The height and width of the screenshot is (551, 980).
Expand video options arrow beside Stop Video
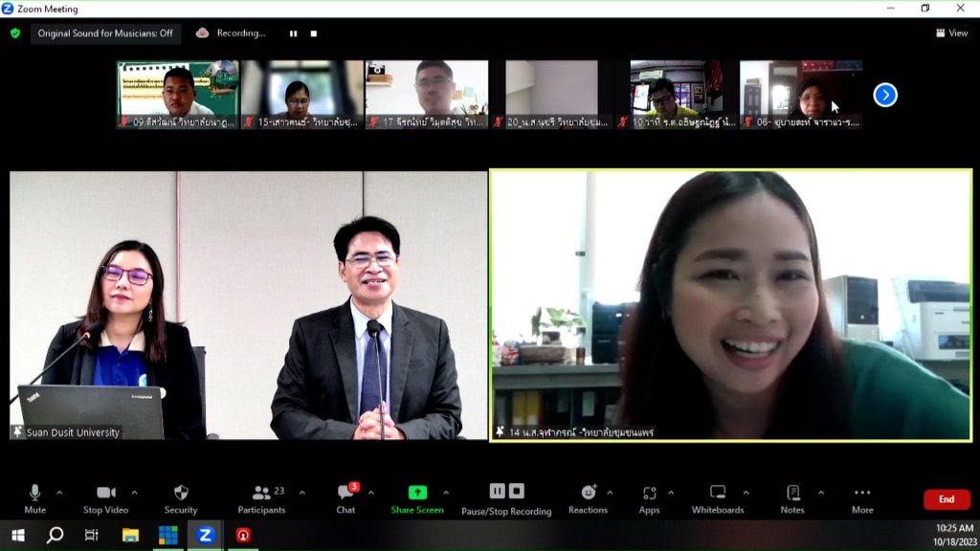(134, 493)
